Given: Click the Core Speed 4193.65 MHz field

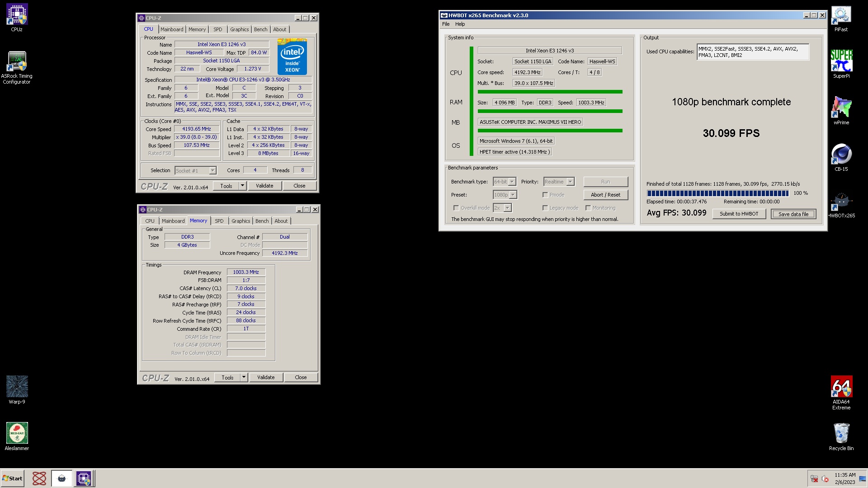Looking at the screenshot, I should [x=197, y=129].
